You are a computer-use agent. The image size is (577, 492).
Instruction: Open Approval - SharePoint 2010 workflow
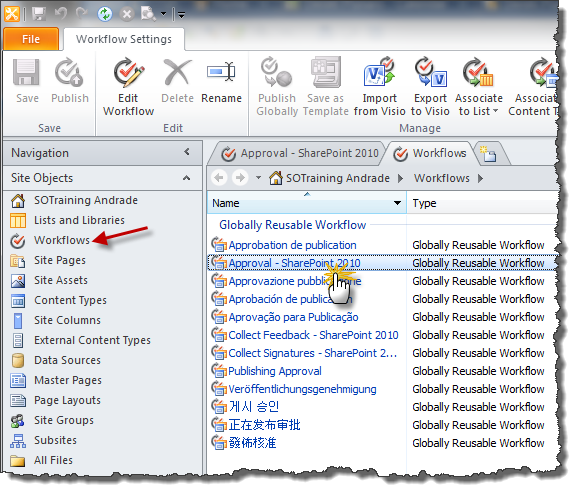(294, 263)
